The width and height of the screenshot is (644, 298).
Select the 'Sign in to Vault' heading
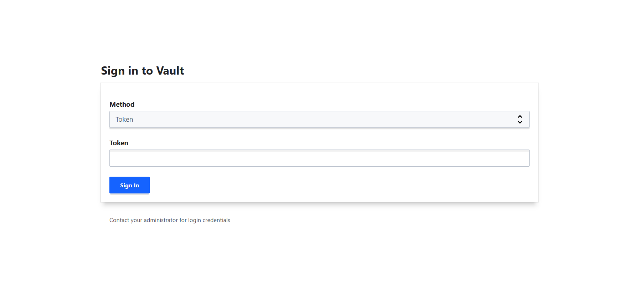143,71
